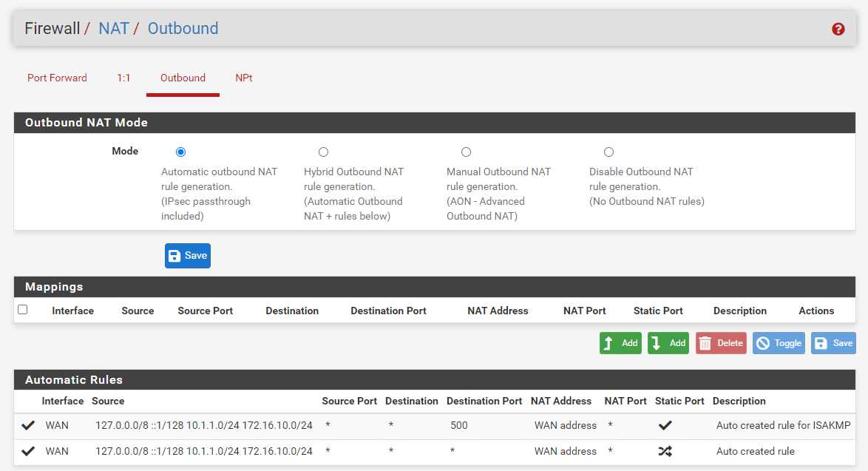Image resolution: width=868 pixels, height=471 pixels.
Task: Click Interface column header in Mappings
Action: [72, 311]
